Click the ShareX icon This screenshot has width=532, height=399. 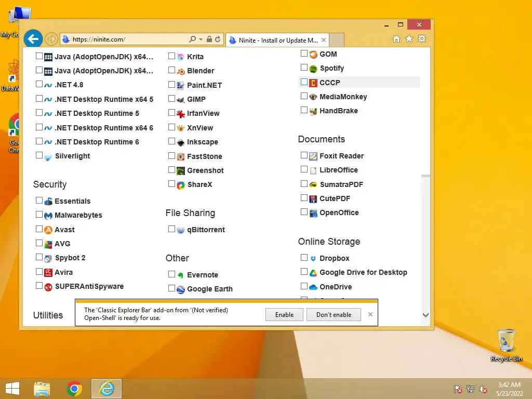(181, 185)
